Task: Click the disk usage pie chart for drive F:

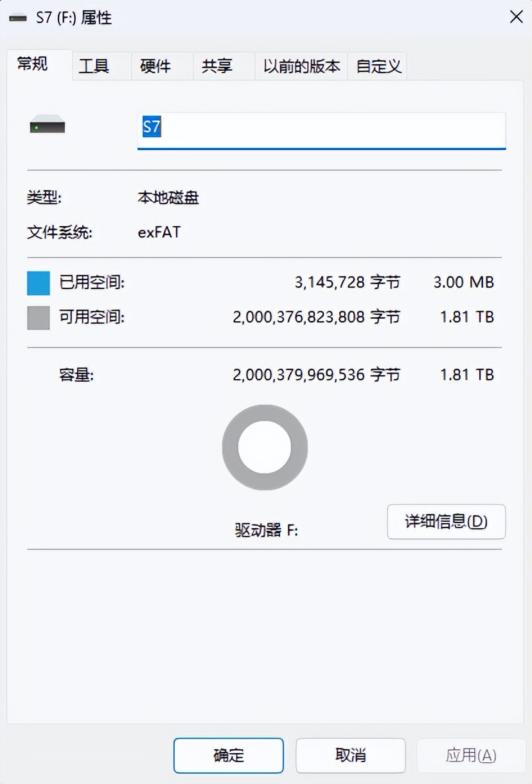Action: point(264,447)
